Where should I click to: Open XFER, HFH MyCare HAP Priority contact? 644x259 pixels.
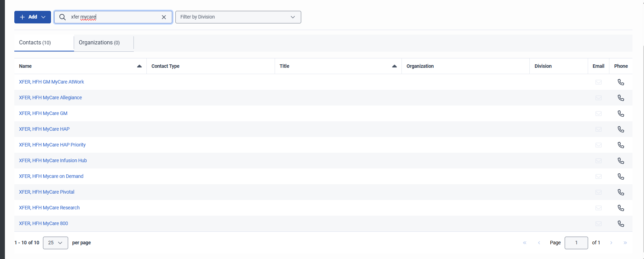(x=52, y=145)
